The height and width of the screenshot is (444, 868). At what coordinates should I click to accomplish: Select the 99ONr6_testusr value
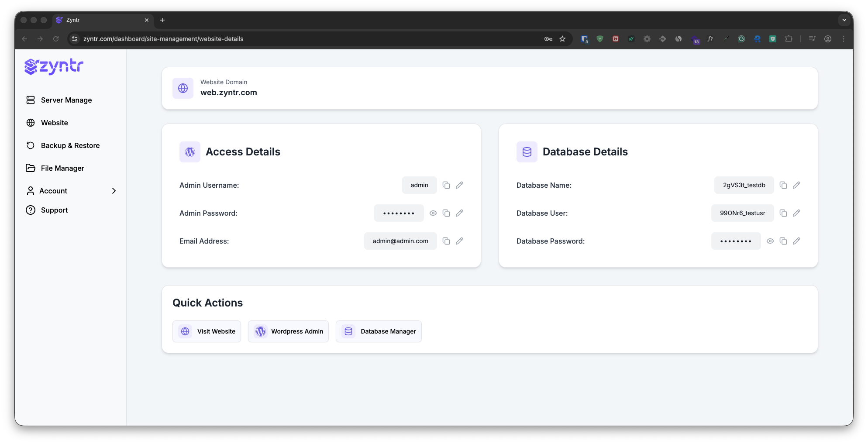(742, 213)
